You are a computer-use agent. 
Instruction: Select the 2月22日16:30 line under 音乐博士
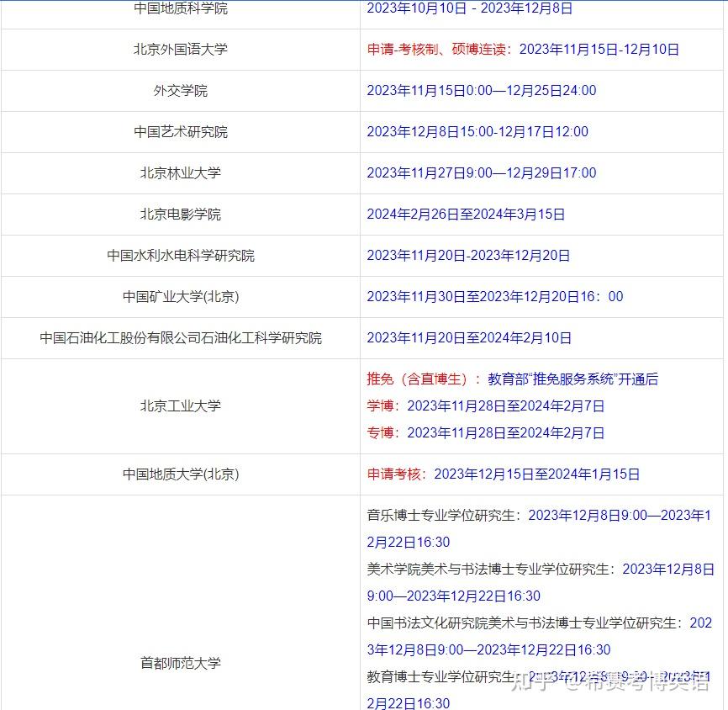pyautogui.click(x=409, y=543)
